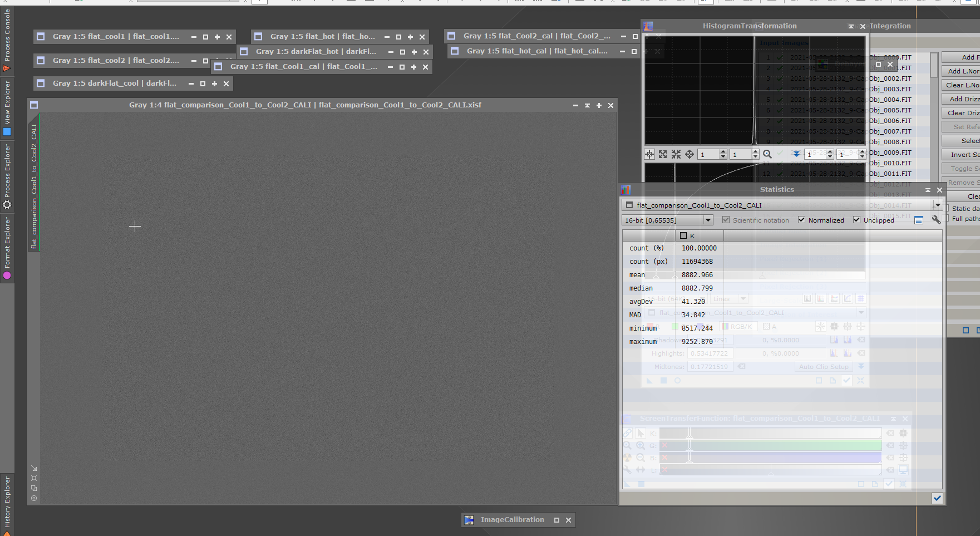
Task: Expand the flat_comparison view selector dropdown
Action: pos(938,205)
